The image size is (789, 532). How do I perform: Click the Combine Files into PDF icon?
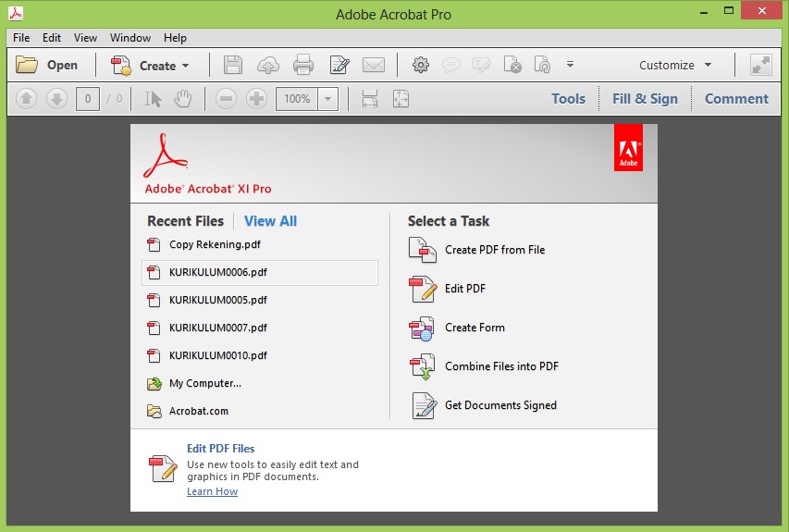click(422, 366)
